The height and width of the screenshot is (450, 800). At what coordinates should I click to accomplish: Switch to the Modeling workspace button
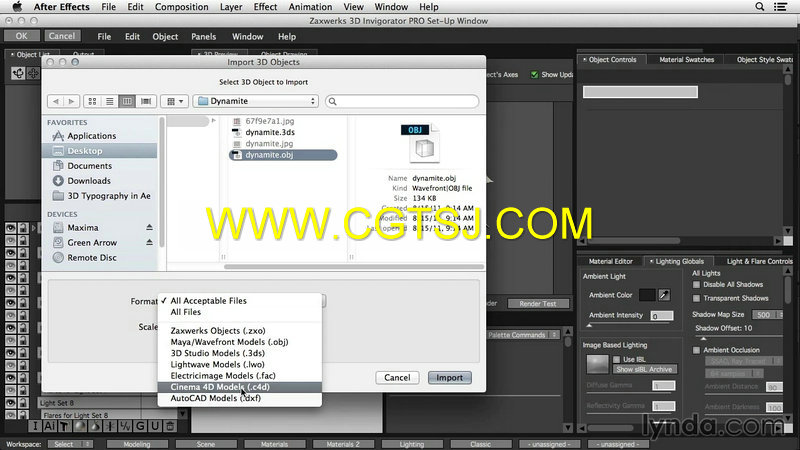tap(137, 444)
